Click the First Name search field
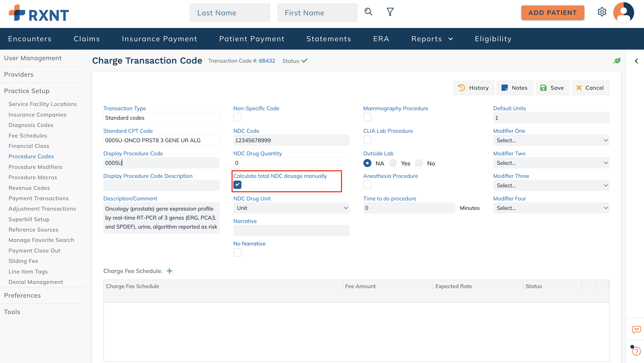This screenshot has height=363, width=644. (317, 12)
